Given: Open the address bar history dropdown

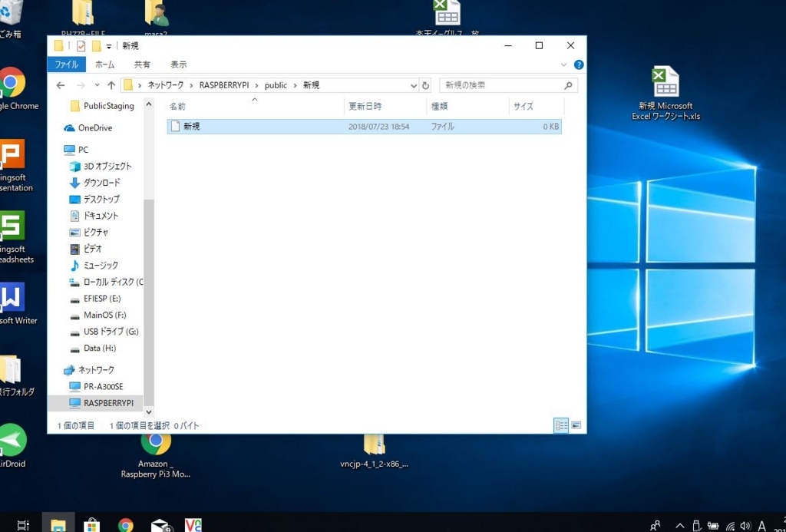Looking at the screenshot, I should (414, 85).
